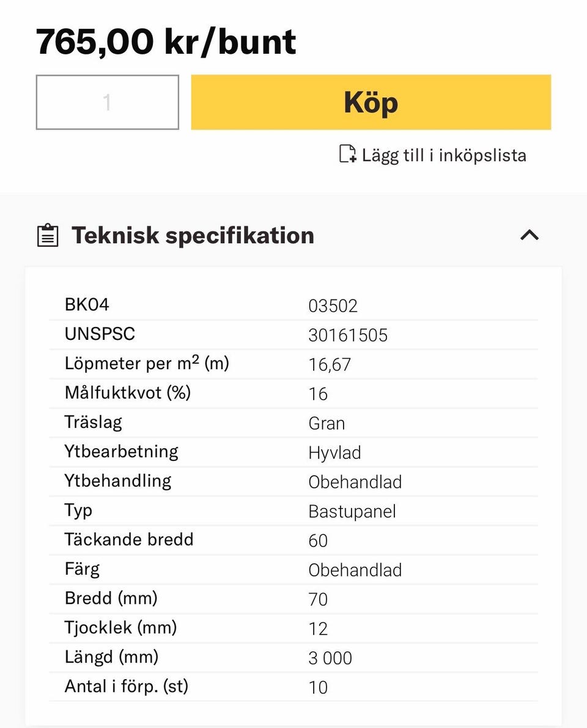Click the clipboard icon beside Teknisk specifikation
This screenshot has height=728, width=587.
tap(48, 235)
